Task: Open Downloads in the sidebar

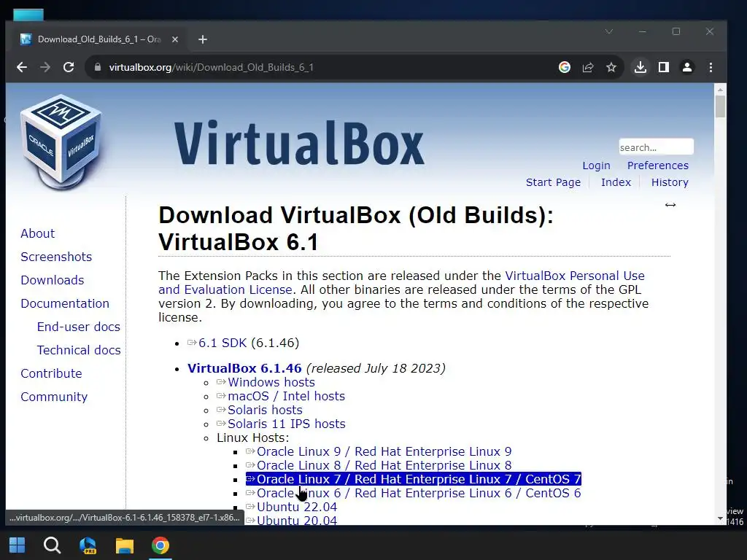Action: click(53, 280)
